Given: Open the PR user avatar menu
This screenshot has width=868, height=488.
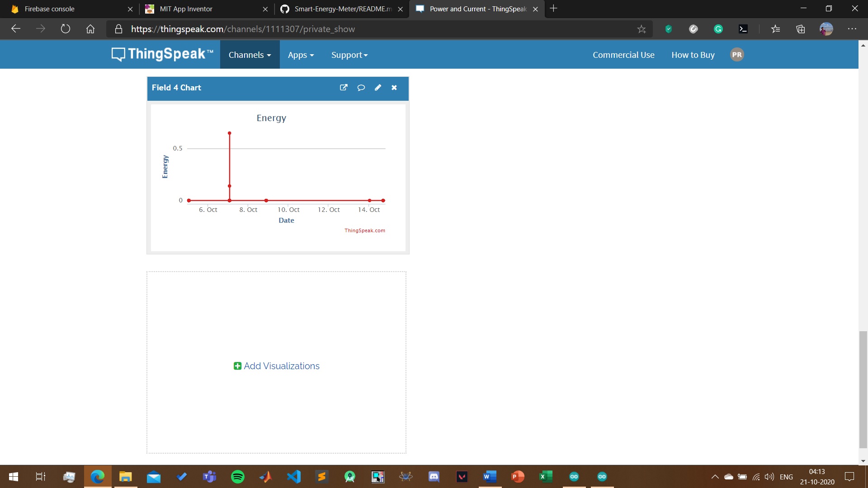Looking at the screenshot, I should click(x=737, y=55).
